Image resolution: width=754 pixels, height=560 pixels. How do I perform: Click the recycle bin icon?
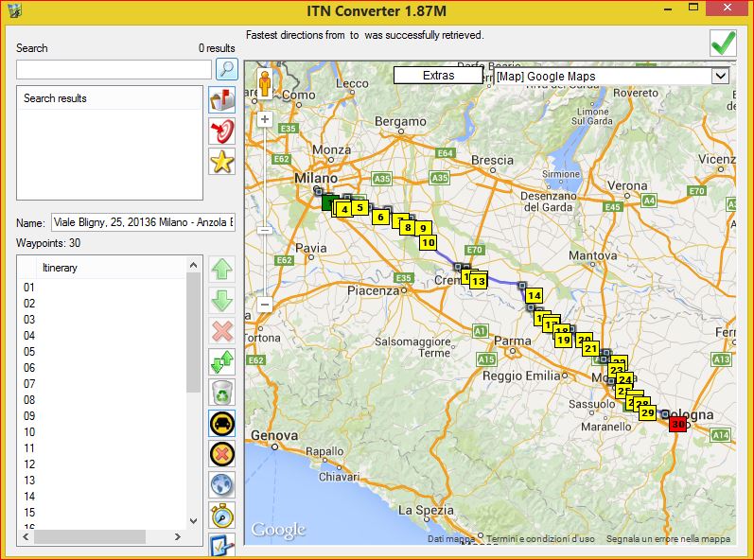[x=221, y=393]
